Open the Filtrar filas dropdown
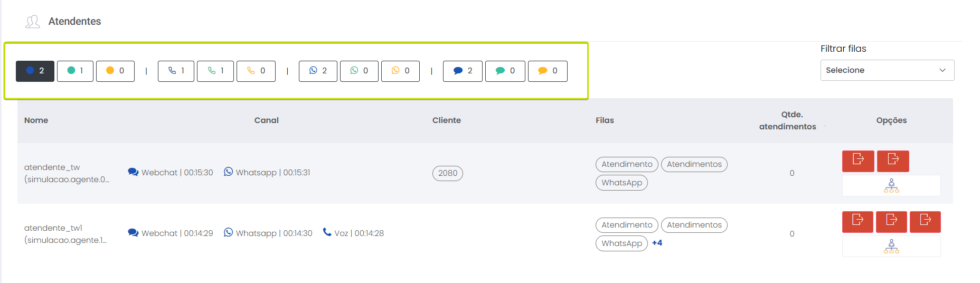The height and width of the screenshot is (283, 980). [887, 70]
